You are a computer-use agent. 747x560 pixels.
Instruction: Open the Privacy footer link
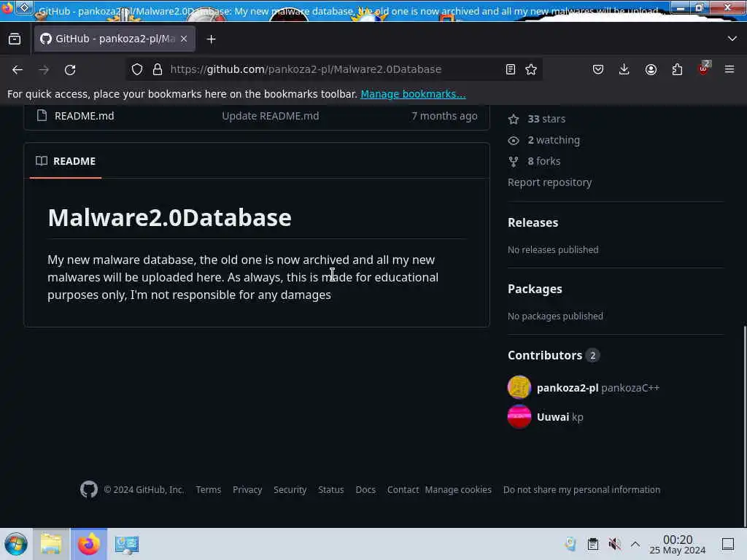(247, 489)
